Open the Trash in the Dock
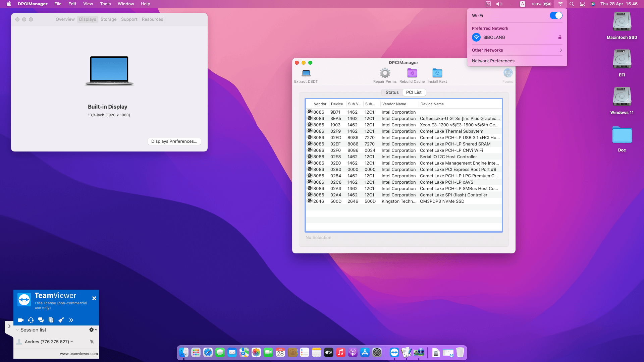This screenshot has height=362, width=644. point(460,352)
